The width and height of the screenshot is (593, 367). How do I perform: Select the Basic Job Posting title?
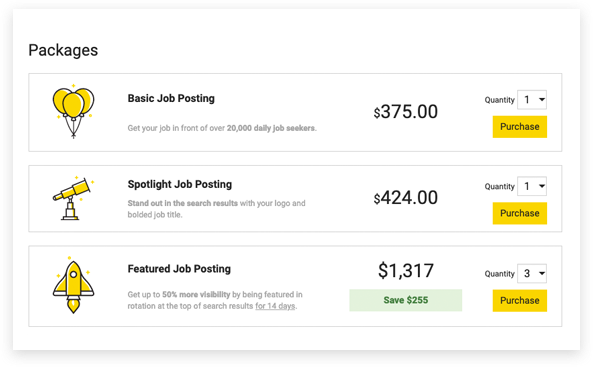(x=171, y=98)
